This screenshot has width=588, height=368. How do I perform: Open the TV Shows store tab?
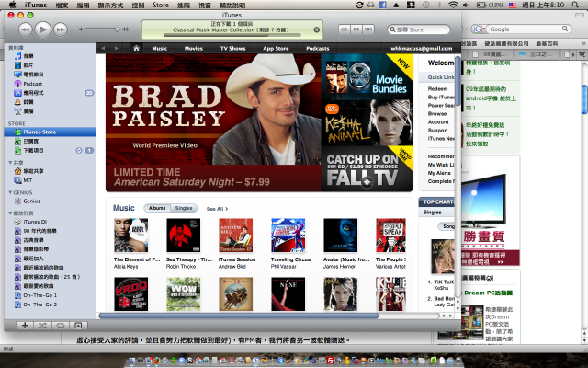click(232, 49)
